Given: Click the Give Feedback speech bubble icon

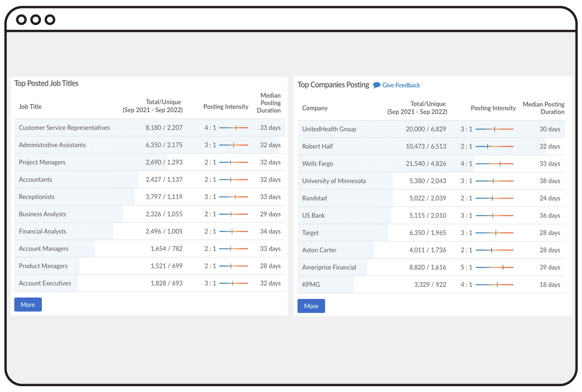Looking at the screenshot, I should 377,85.
